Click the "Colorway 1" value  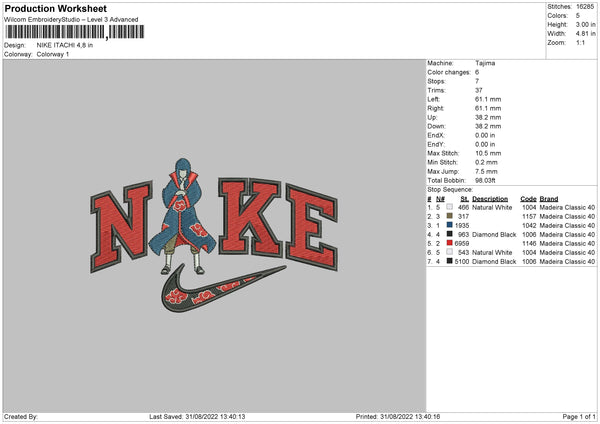pos(53,54)
